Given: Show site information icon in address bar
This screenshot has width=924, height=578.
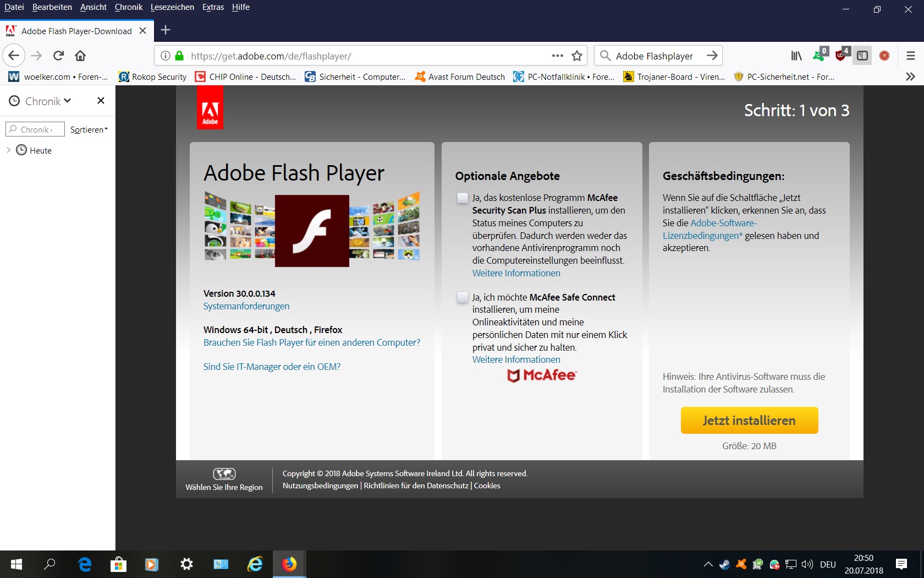Looking at the screenshot, I should pos(166,56).
